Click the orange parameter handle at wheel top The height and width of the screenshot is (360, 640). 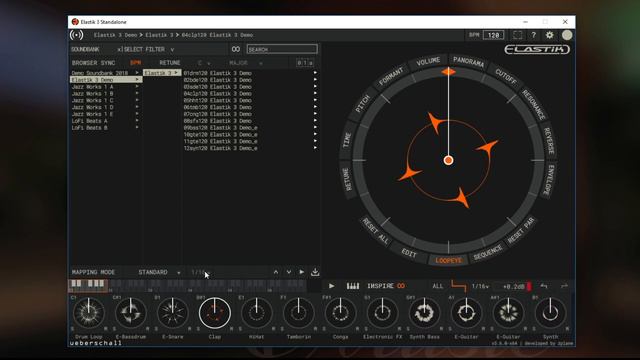point(448,72)
